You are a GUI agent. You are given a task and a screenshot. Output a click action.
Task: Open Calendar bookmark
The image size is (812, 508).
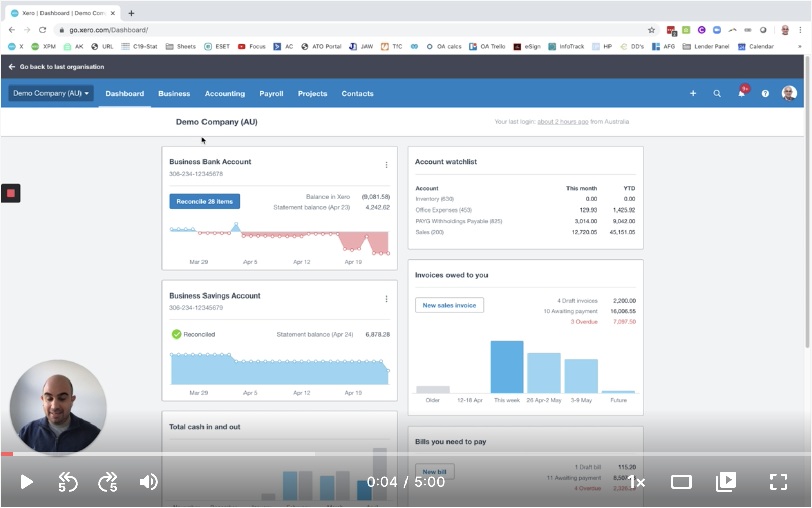pyautogui.click(x=755, y=46)
